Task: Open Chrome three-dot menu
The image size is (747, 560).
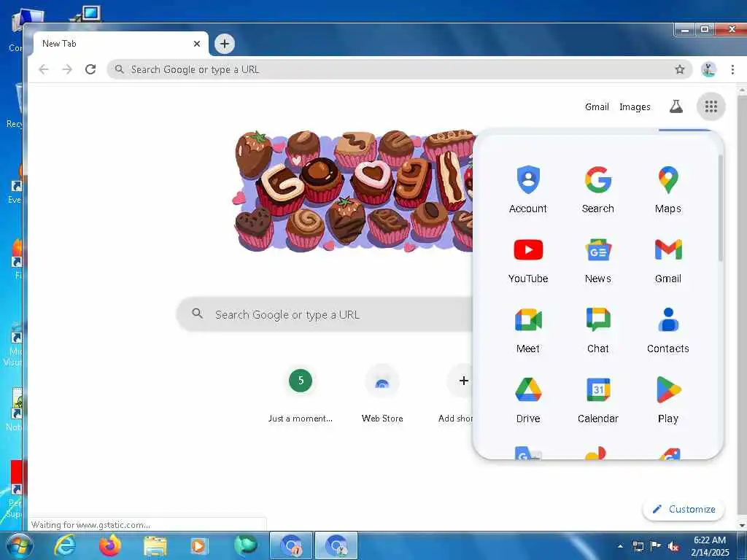Action: [732, 69]
